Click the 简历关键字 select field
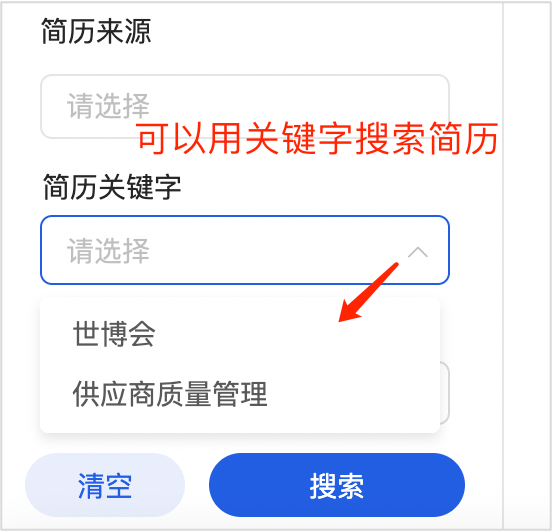 [245, 250]
